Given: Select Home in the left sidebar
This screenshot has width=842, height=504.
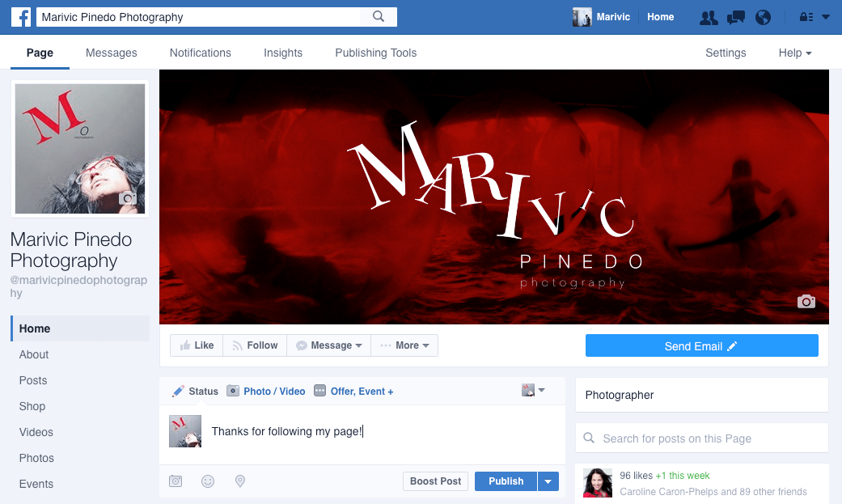Looking at the screenshot, I should (x=80, y=328).
